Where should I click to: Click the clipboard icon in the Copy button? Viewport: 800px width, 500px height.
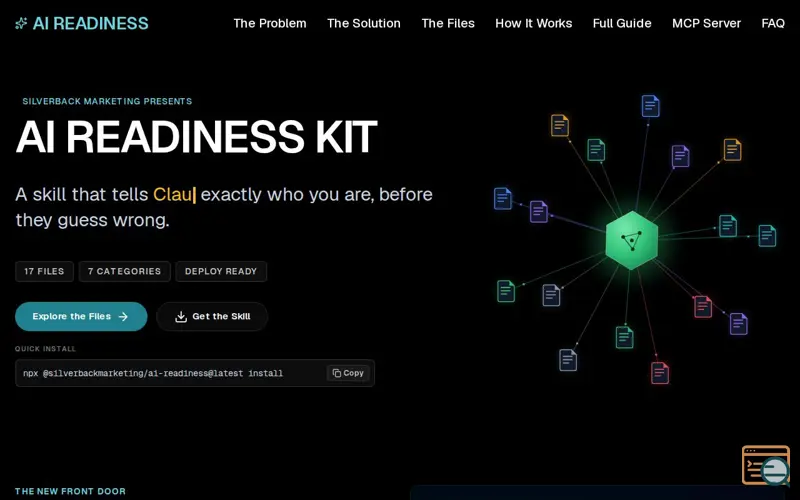click(x=337, y=373)
